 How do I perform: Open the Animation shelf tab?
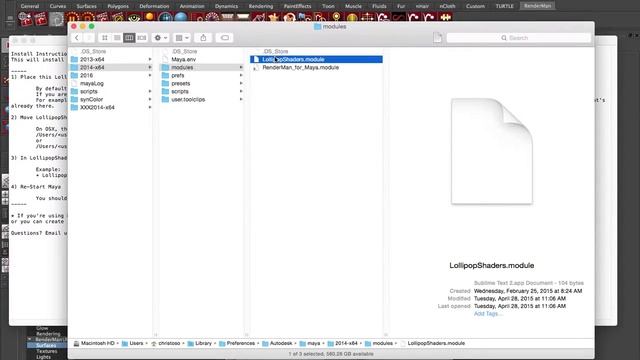click(x=192, y=6)
